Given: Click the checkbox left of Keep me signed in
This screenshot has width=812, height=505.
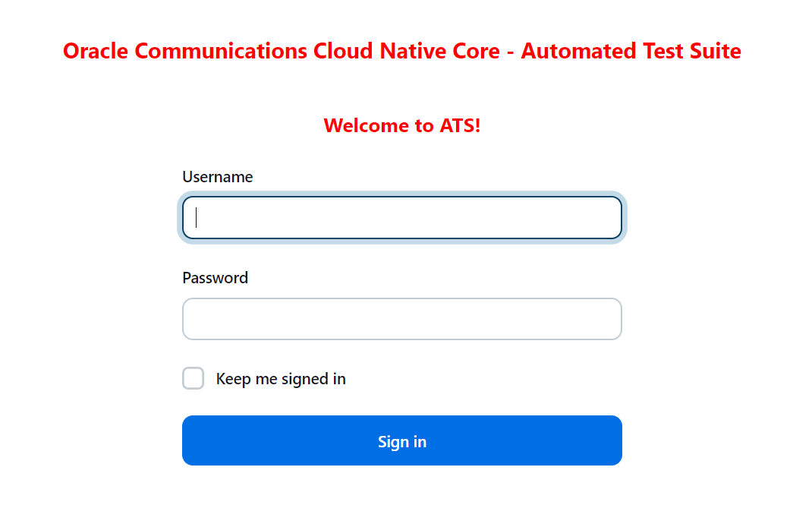Looking at the screenshot, I should (194, 377).
